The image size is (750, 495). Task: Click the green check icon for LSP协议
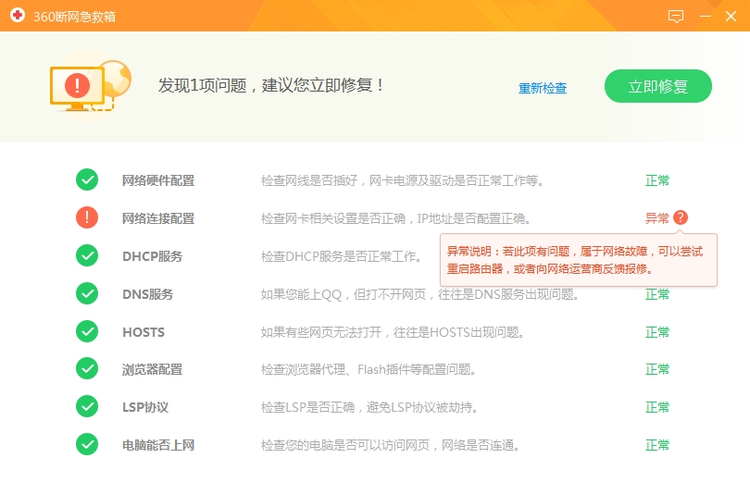(x=87, y=407)
